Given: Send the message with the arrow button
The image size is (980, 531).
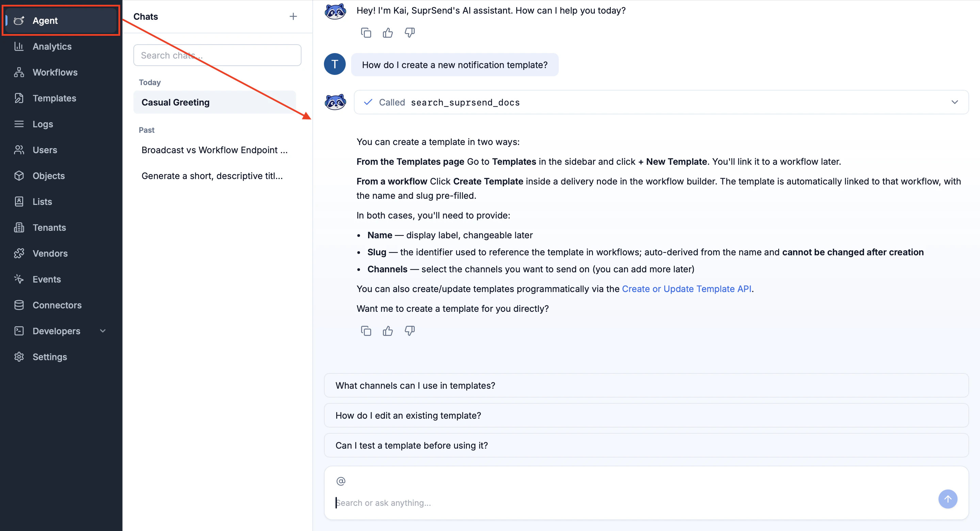Looking at the screenshot, I should point(948,499).
